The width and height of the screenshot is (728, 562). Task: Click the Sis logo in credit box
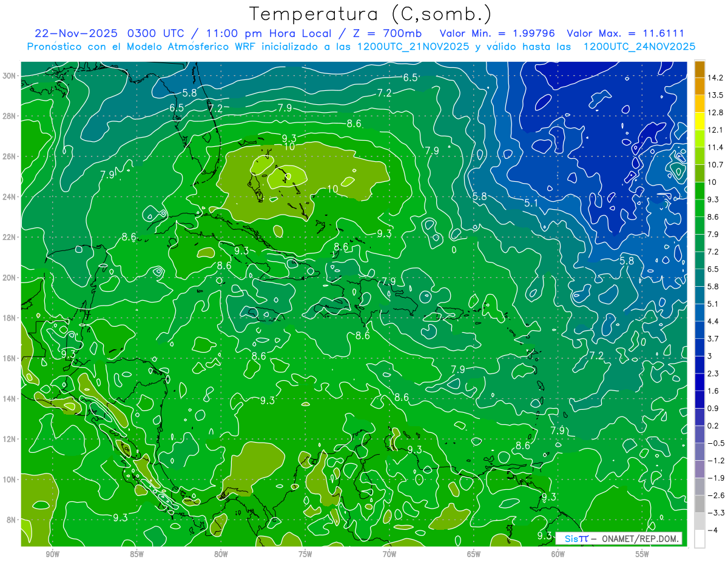(x=576, y=538)
